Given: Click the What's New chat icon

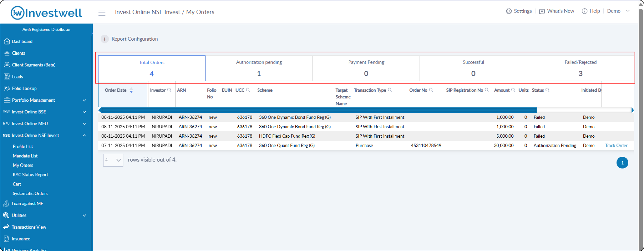Looking at the screenshot, I should click(x=542, y=11).
